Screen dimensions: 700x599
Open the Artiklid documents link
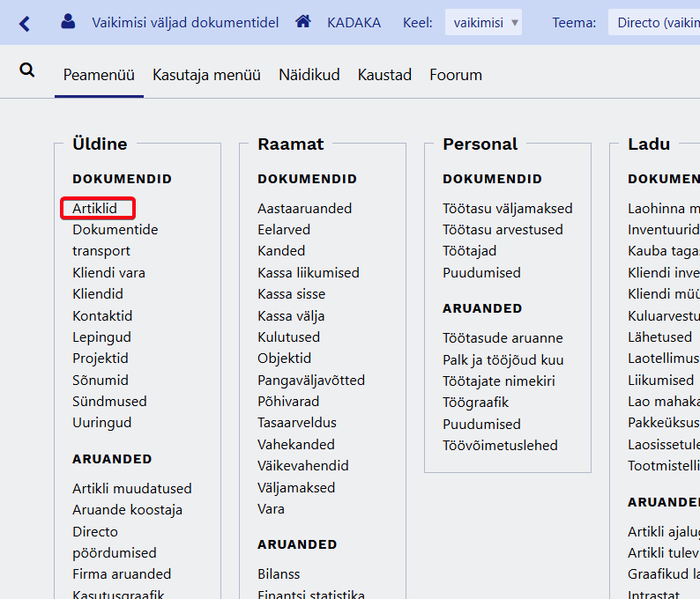point(95,209)
